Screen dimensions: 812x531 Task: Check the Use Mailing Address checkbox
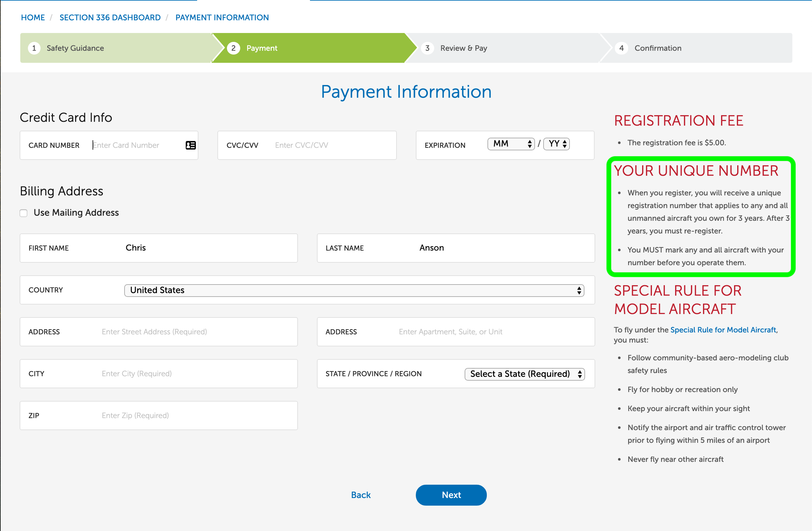tap(23, 213)
